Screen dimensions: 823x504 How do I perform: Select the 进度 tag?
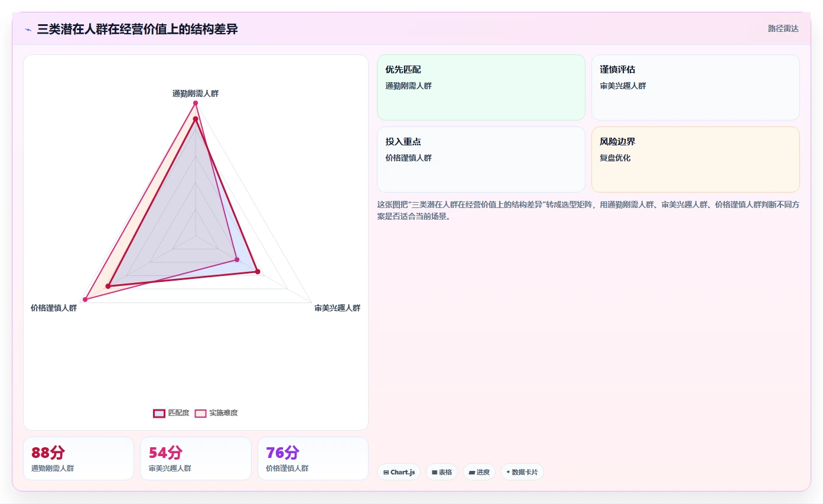(479, 472)
